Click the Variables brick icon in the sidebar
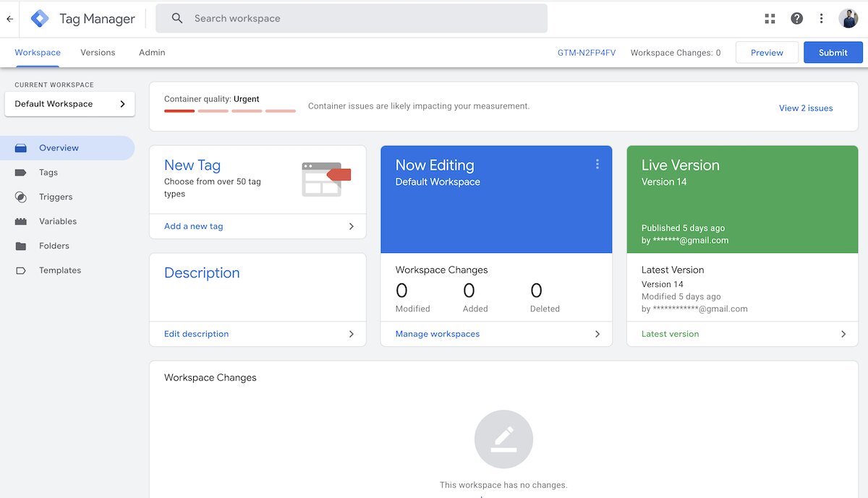This screenshot has height=498, width=868. [21, 222]
